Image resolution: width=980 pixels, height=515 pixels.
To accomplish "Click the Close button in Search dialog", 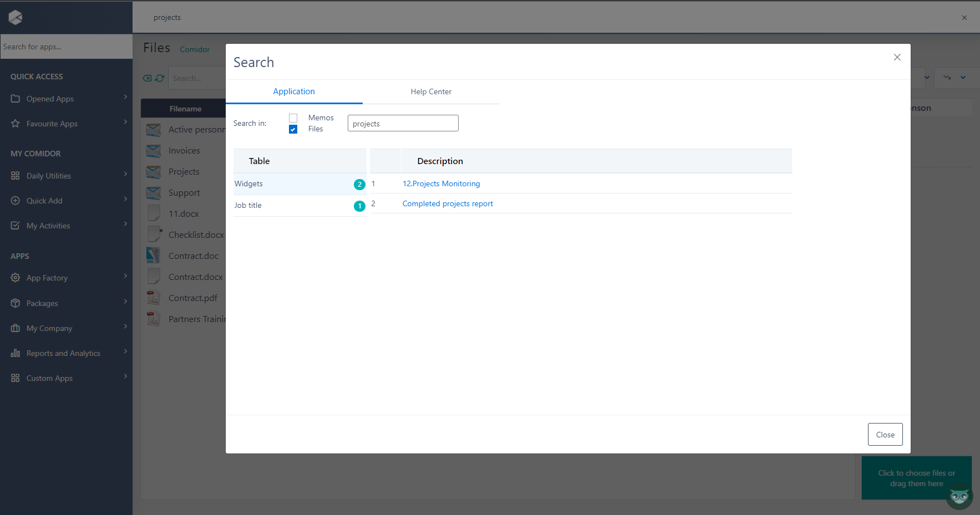I will (885, 435).
